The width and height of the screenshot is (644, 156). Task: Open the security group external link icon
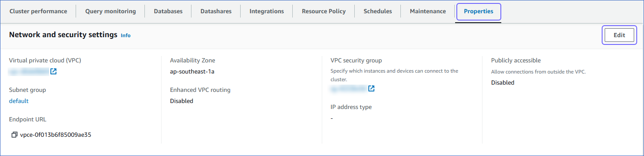pyautogui.click(x=371, y=88)
